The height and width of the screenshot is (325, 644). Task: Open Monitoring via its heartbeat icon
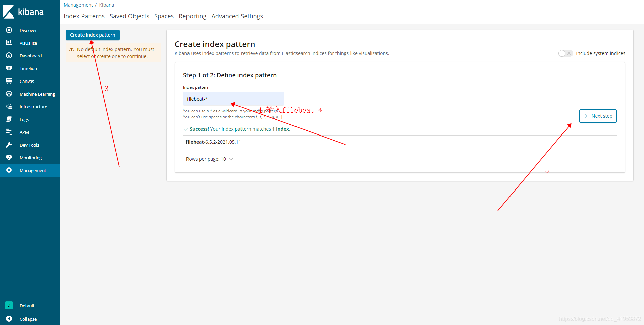[x=9, y=157]
